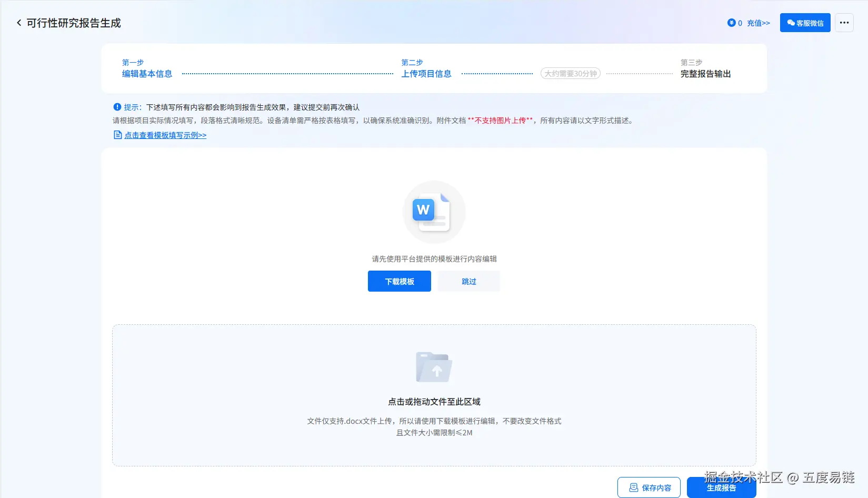Click the blue coin balance icon
Image resolution: width=868 pixels, height=498 pixels.
[731, 23]
